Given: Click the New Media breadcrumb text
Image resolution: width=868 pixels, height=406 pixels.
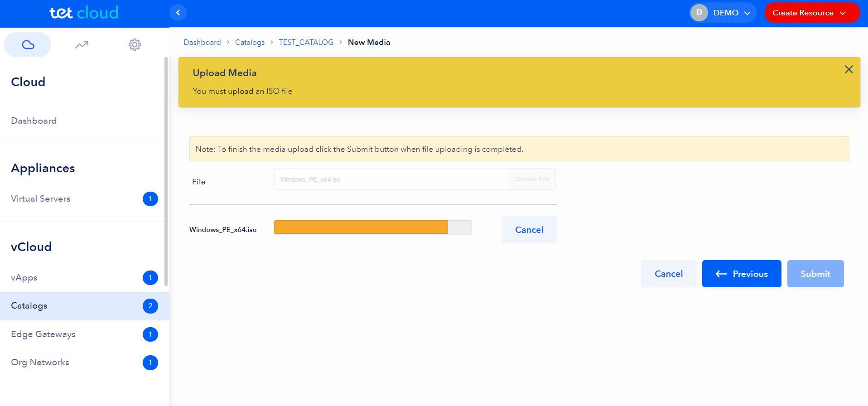Looking at the screenshot, I should (x=369, y=42).
